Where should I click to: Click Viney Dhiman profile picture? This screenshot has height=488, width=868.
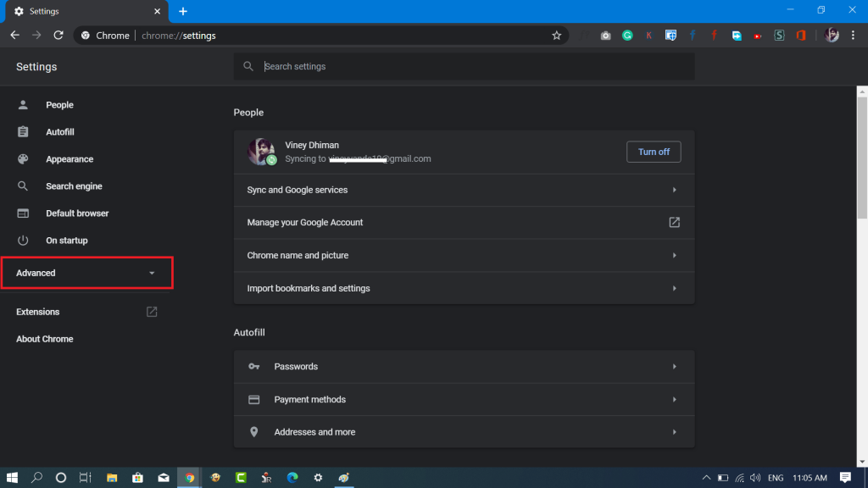[261, 152]
